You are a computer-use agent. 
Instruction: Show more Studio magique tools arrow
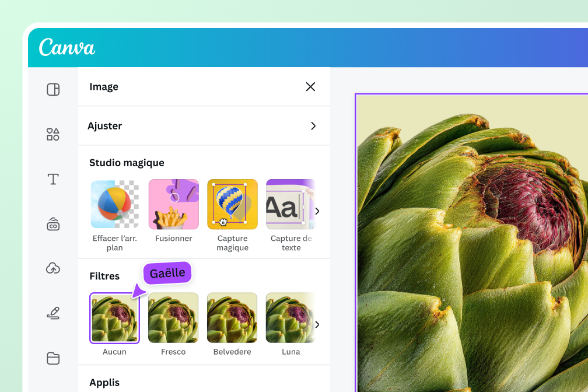pos(317,211)
